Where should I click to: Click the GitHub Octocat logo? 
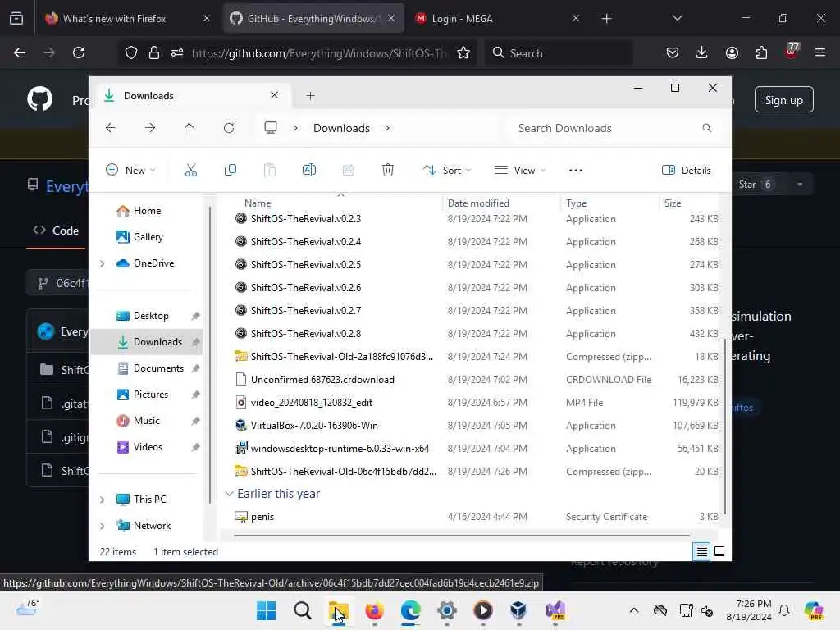40,99
